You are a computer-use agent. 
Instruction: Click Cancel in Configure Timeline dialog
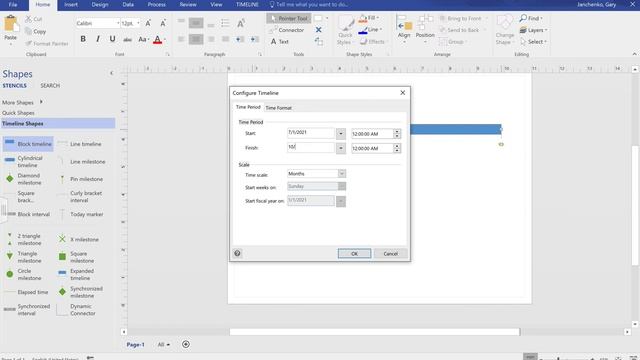pos(390,253)
